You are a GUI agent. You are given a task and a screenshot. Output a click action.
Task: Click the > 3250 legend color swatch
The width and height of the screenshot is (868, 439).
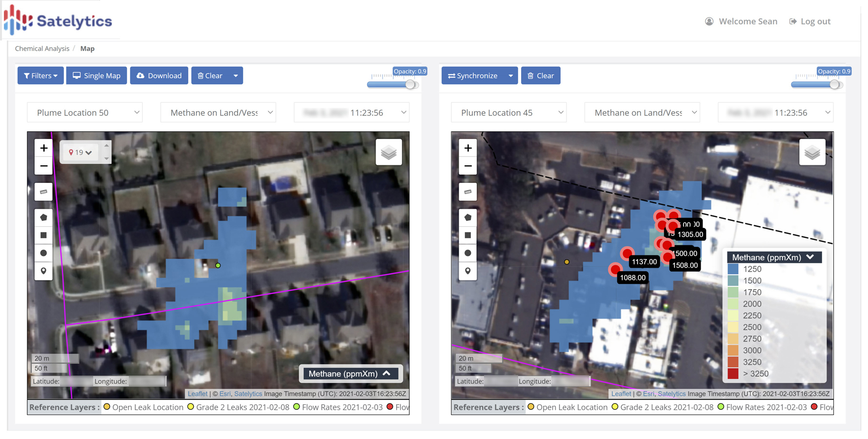click(x=733, y=374)
